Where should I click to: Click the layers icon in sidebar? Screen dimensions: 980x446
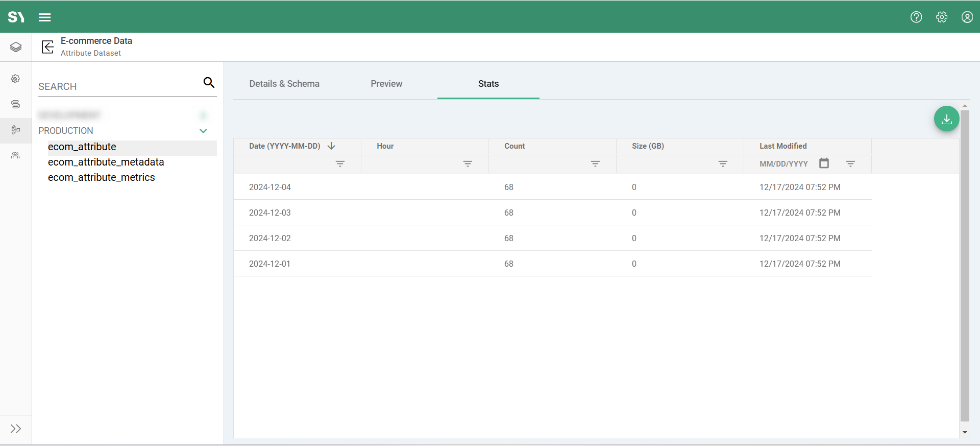click(16, 47)
